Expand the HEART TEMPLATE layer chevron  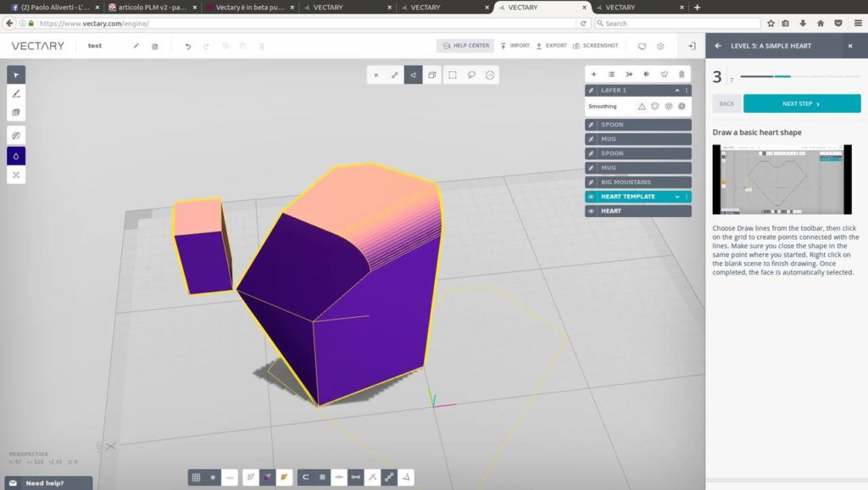pos(676,197)
